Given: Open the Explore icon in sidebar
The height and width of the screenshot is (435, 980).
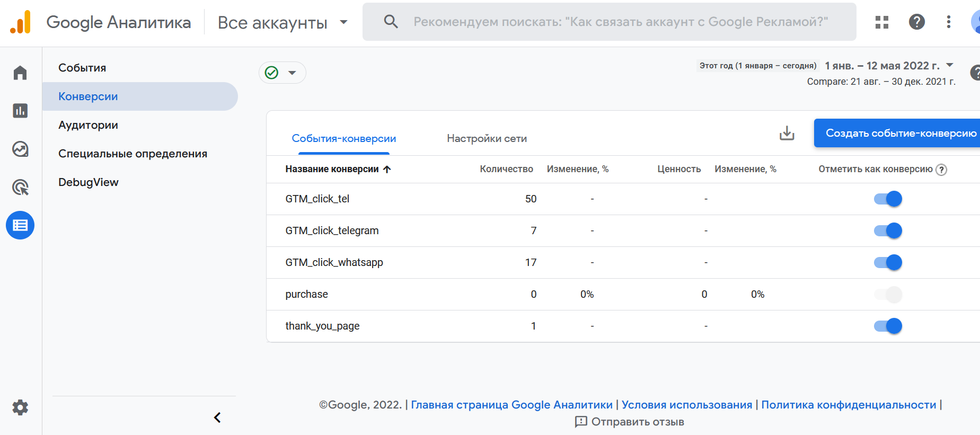Looking at the screenshot, I should 20,149.
